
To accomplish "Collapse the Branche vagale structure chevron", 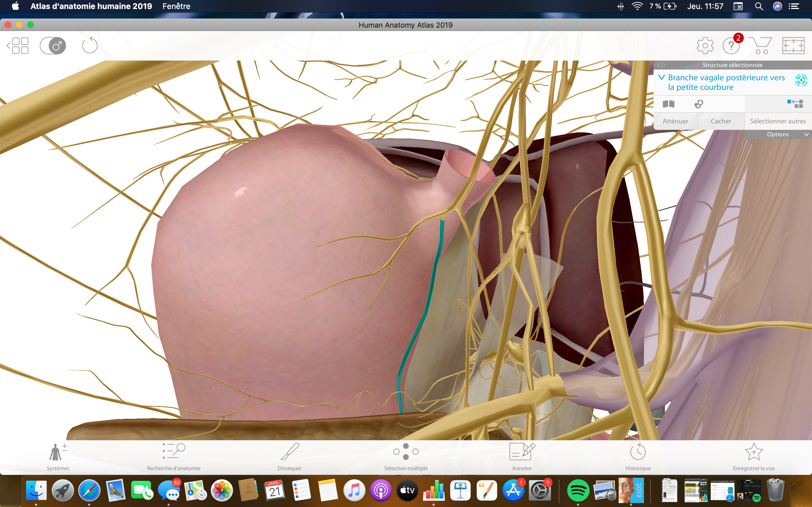I will click(661, 77).
